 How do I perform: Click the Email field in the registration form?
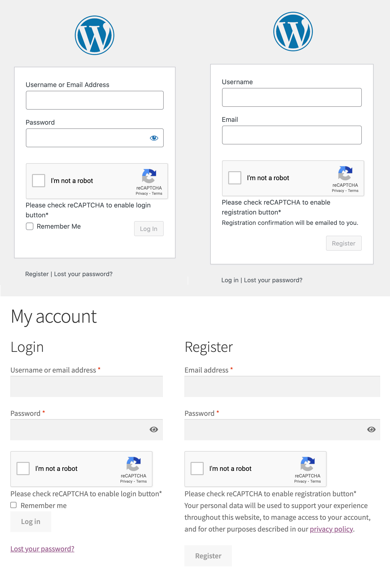click(291, 135)
